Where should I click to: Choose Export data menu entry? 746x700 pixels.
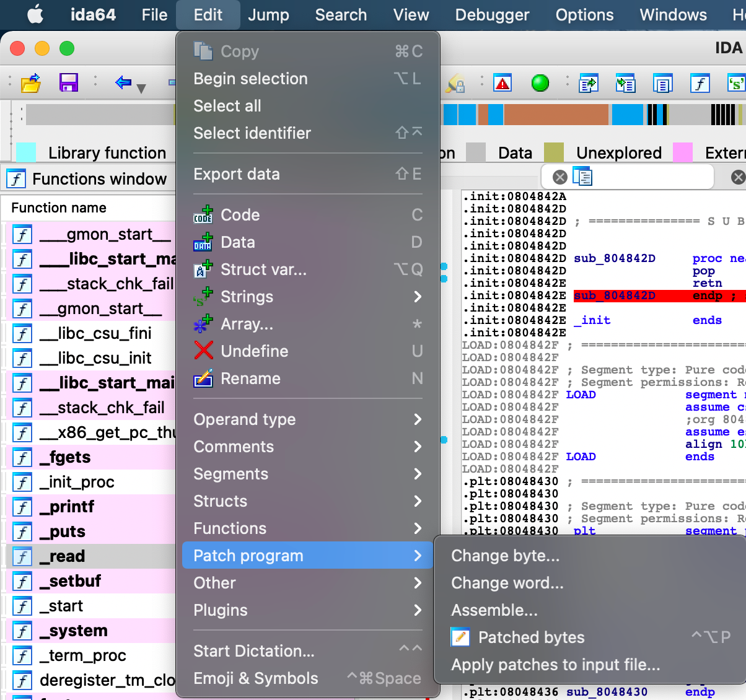(308, 174)
